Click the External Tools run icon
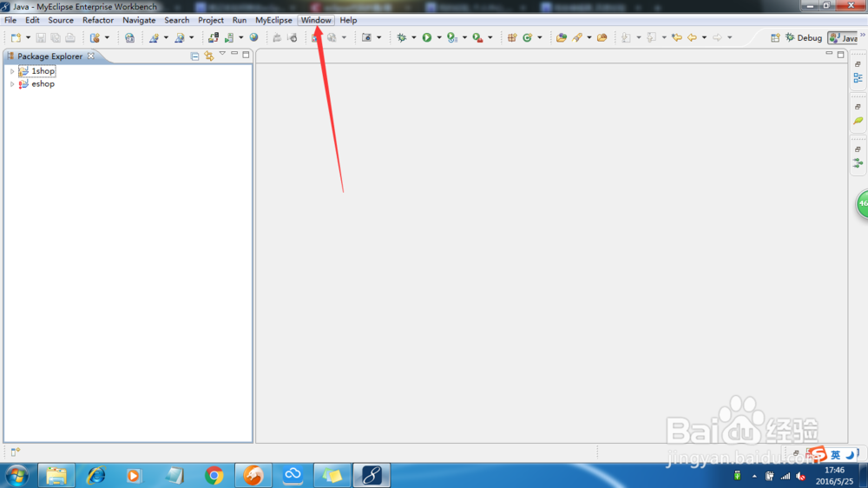This screenshot has width=868, height=488. 477,37
